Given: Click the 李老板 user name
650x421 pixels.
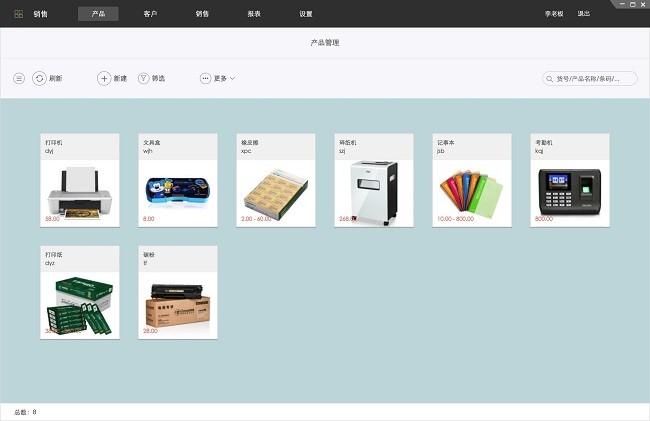Looking at the screenshot, I should (x=553, y=14).
